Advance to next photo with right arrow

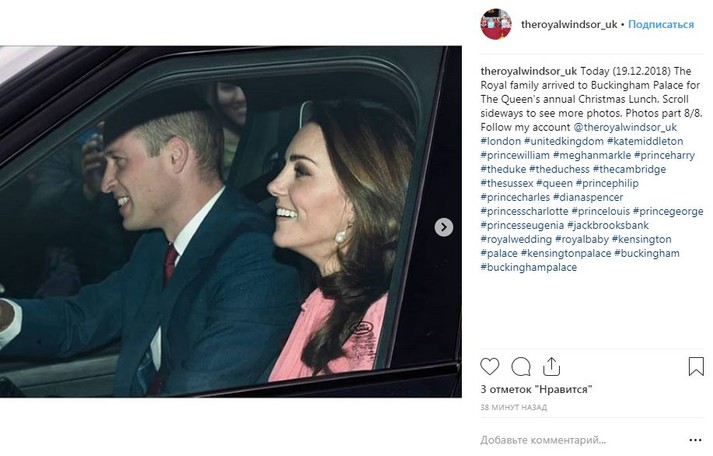click(444, 227)
